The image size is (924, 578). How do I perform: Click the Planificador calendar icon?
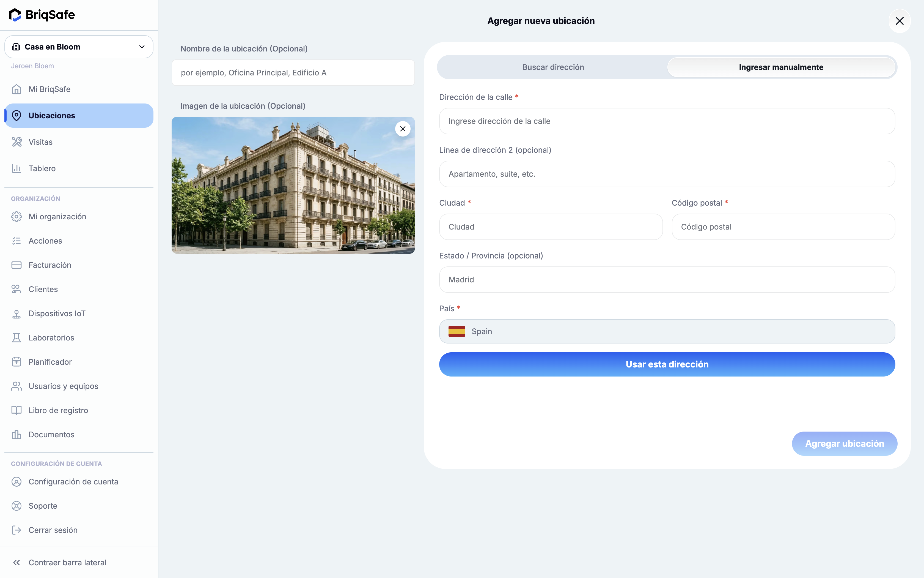coord(16,362)
